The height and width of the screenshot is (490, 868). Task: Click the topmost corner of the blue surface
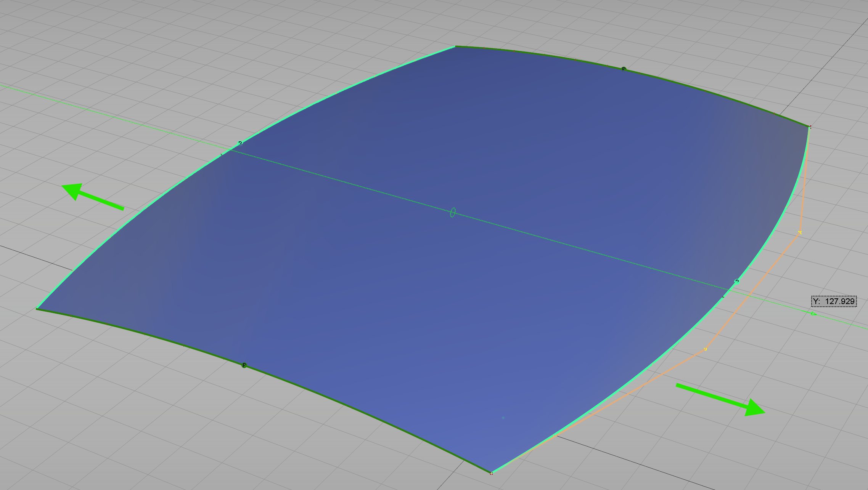(x=455, y=46)
